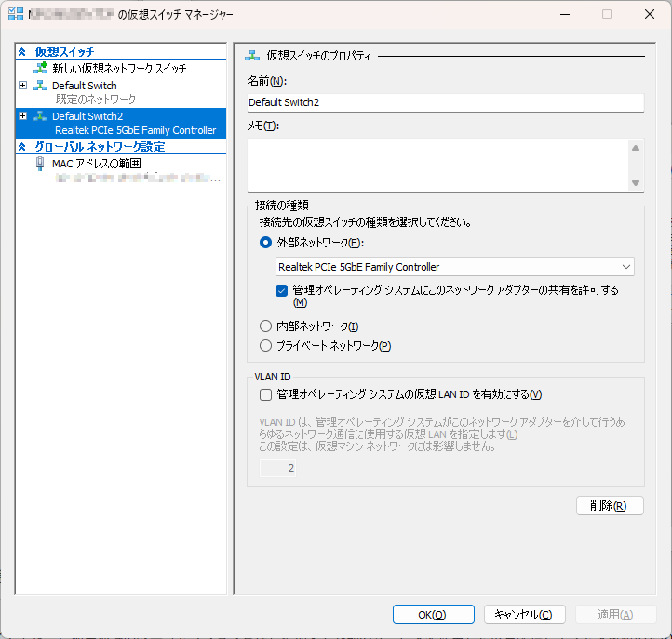672x639 pixels.
Task: Click the 仮想スイッチのプロパティ header icon
Action: [251, 56]
